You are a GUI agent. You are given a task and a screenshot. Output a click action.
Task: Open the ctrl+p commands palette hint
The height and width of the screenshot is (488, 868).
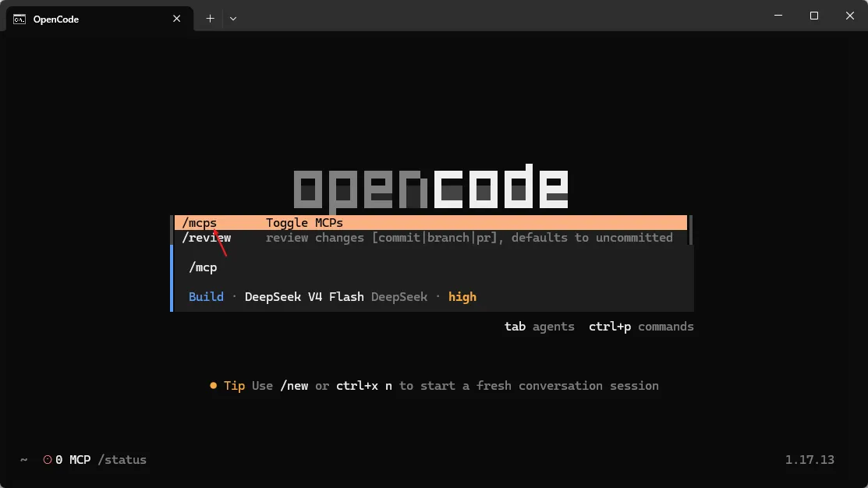tap(641, 327)
